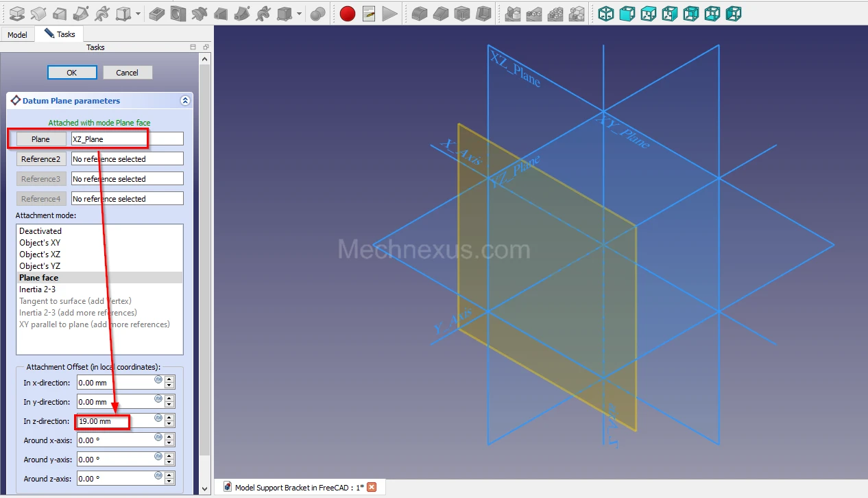The height and width of the screenshot is (498, 868).
Task: Click the OK button
Action: [x=72, y=73]
